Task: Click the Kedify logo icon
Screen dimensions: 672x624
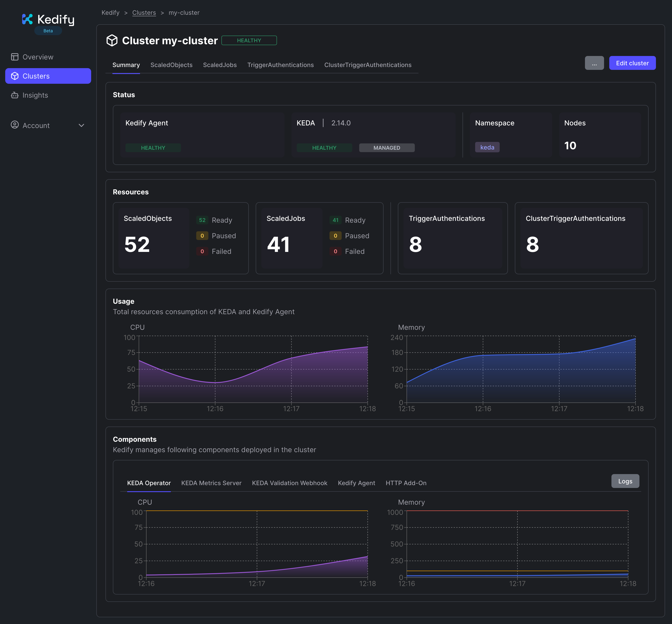Action: 27,19
